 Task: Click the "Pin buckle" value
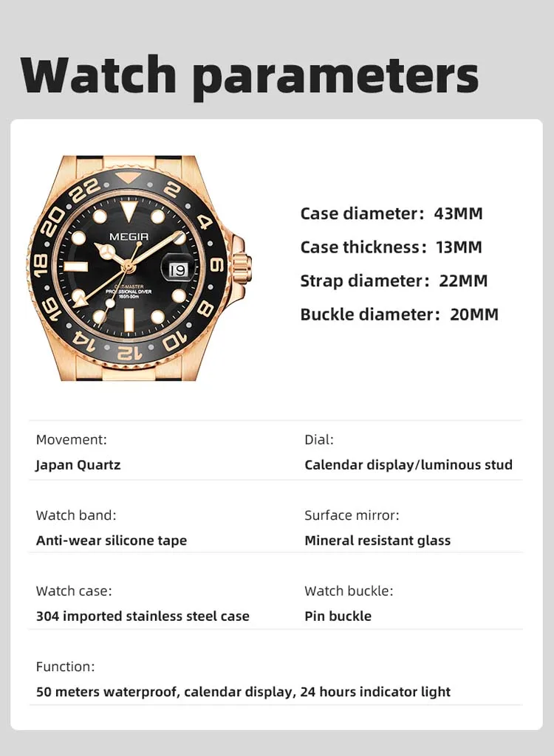click(x=338, y=616)
